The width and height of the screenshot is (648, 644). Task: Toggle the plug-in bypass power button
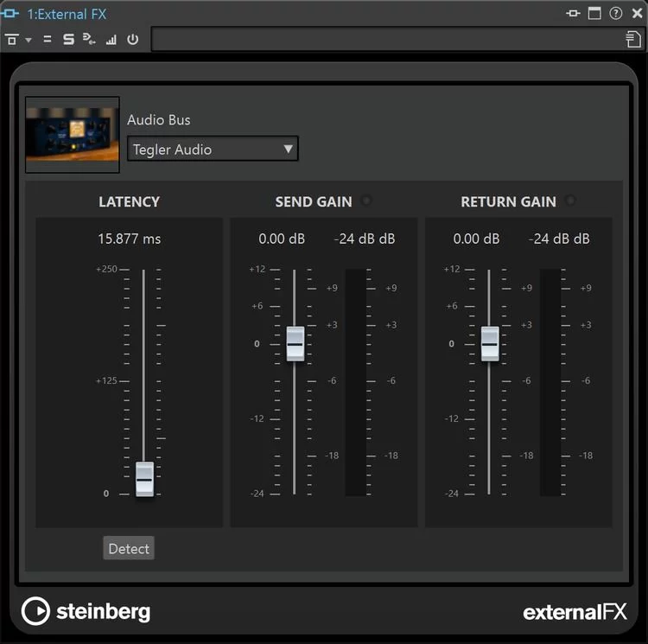click(133, 39)
